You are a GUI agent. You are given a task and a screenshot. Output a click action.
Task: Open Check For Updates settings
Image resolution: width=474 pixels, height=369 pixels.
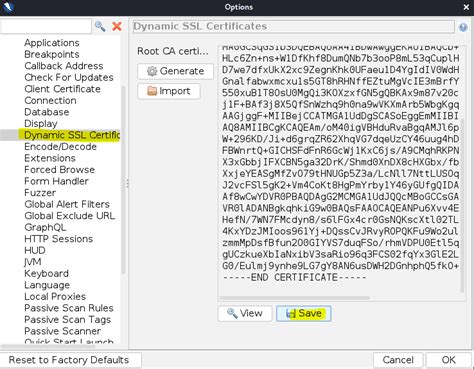pyautogui.click(x=69, y=77)
